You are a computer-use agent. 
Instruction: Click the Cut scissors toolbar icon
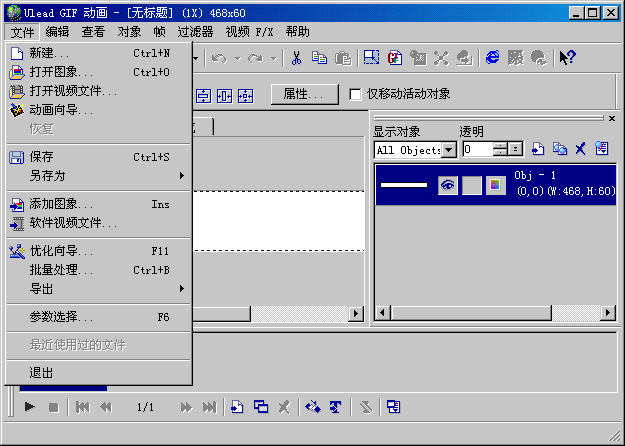click(x=296, y=58)
